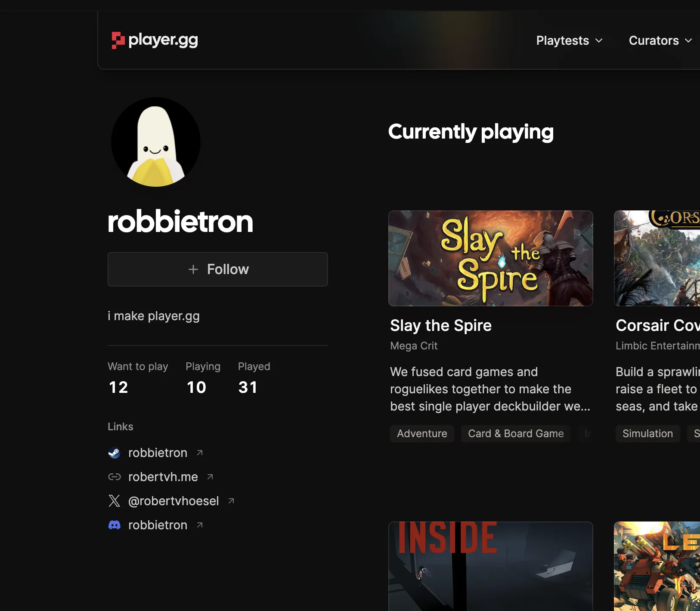Click external arrow next to Steam robbietron
700x611 pixels.
pos(200,453)
